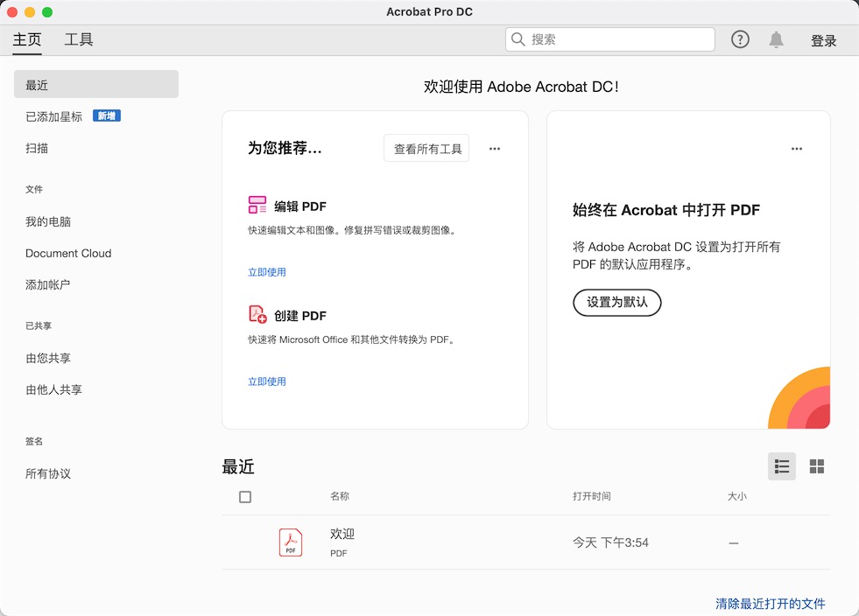Click 清除最近打开的文件 link
859x616 pixels.
(771, 604)
